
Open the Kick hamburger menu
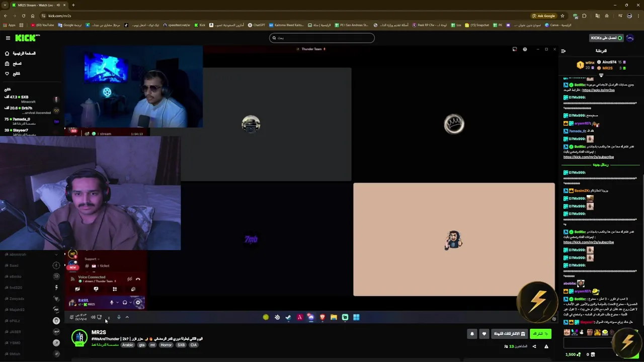8,38
